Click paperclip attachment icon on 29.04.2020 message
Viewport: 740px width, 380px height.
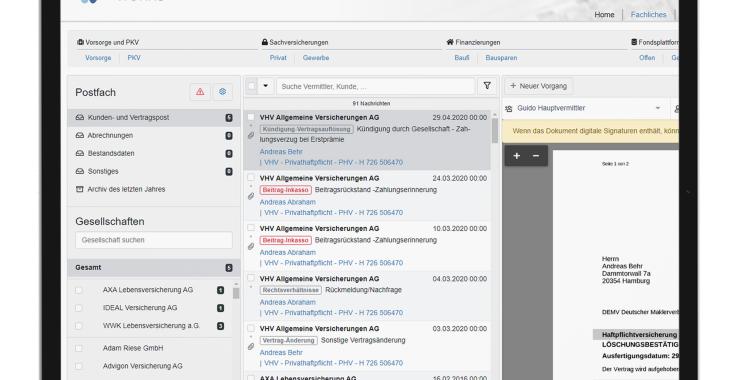(x=251, y=135)
